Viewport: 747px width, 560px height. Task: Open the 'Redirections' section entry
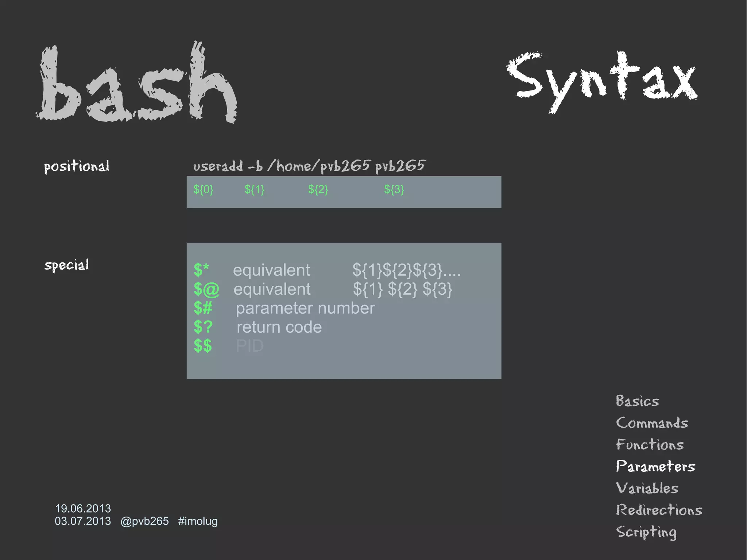click(659, 510)
